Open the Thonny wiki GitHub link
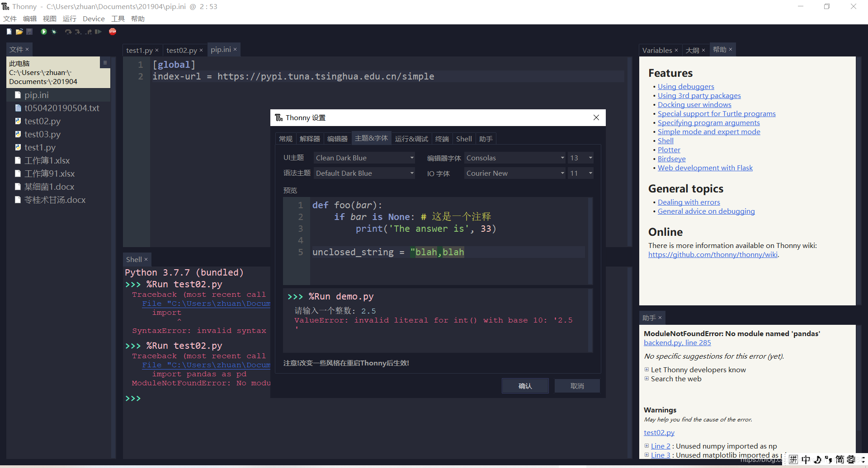Image resolution: width=868 pixels, height=468 pixels. (713, 254)
